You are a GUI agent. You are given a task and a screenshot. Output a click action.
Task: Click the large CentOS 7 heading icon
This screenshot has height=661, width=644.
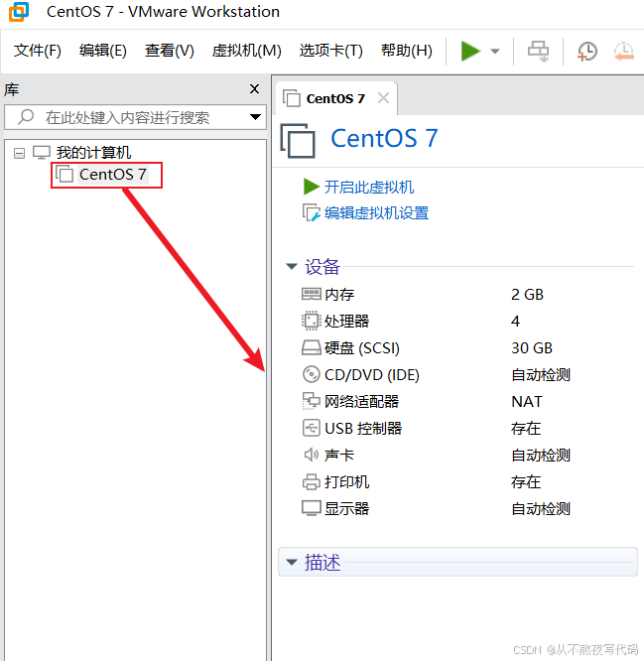click(x=298, y=141)
